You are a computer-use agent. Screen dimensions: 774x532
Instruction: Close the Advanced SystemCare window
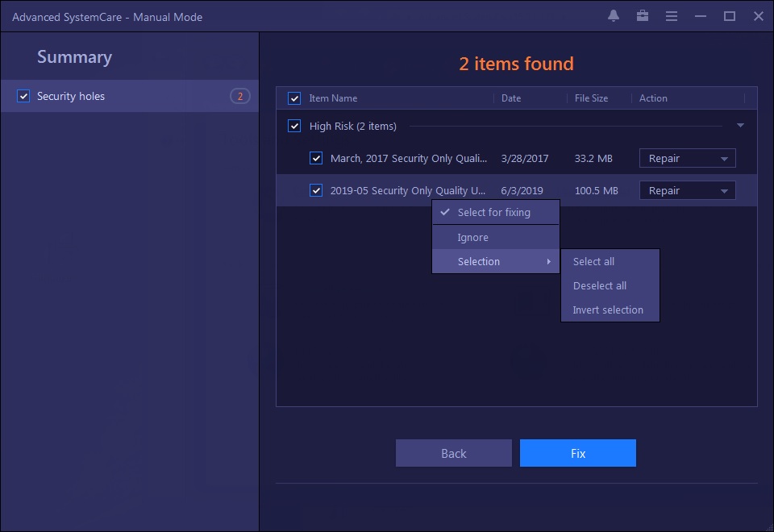[x=759, y=16]
